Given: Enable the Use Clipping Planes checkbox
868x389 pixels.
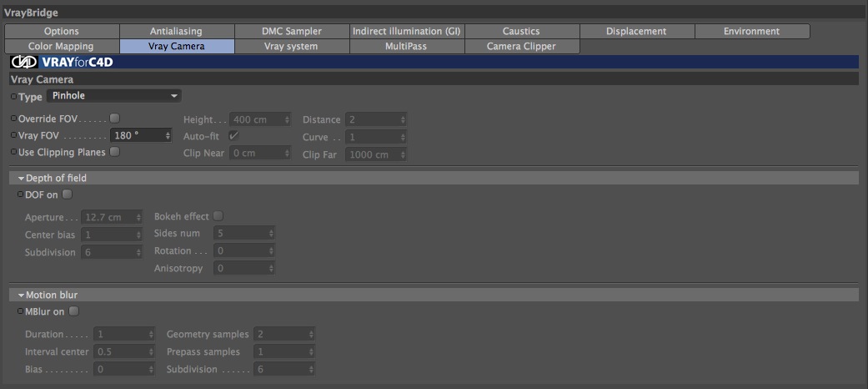Looking at the screenshot, I should (x=114, y=152).
